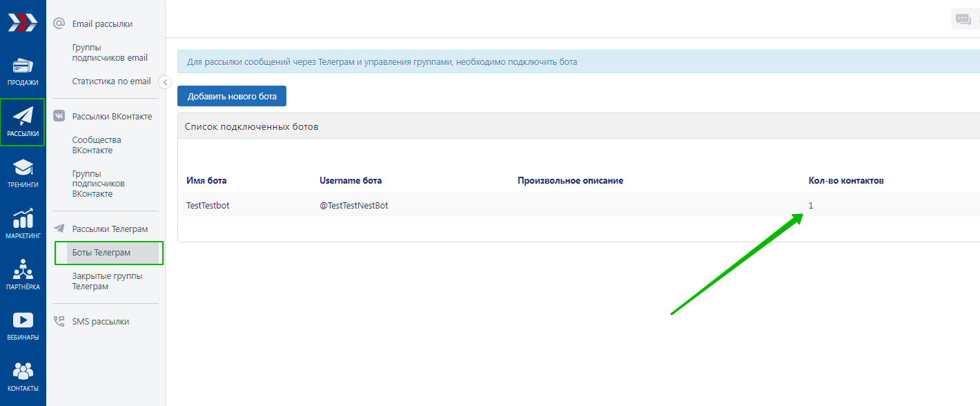
Task: Open Сообщества ВКонтакте
Action: (x=97, y=145)
